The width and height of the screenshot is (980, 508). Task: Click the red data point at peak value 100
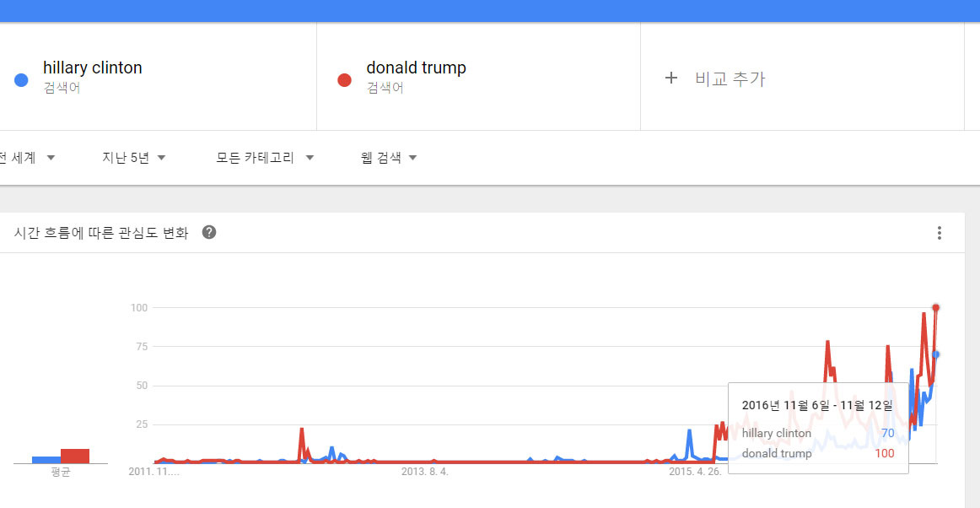pyautogui.click(x=936, y=308)
